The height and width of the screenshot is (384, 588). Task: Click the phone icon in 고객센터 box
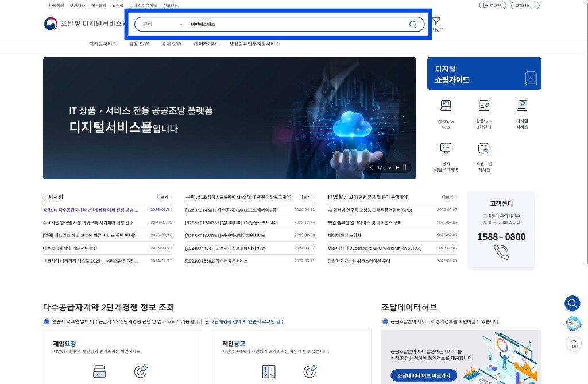(x=501, y=252)
